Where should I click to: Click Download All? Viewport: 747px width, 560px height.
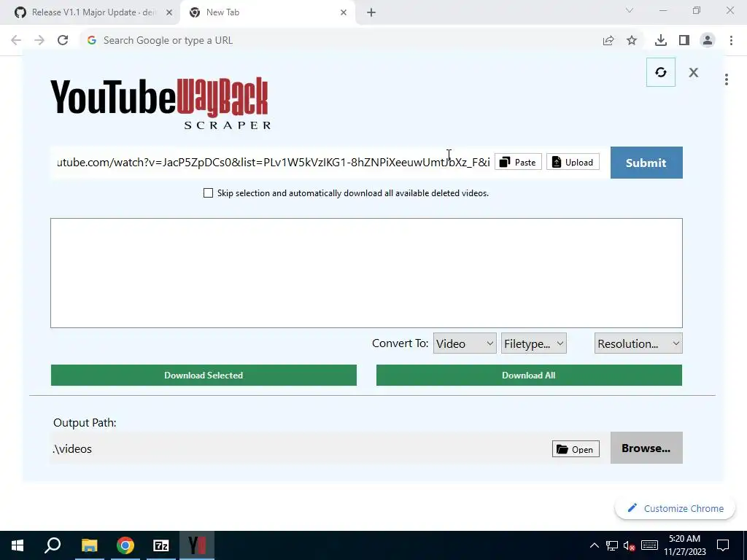529,376
